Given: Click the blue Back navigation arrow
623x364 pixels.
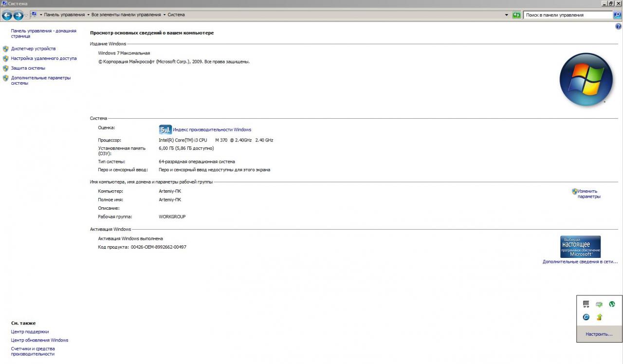Looking at the screenshot, I should click(x=7, y=15).
